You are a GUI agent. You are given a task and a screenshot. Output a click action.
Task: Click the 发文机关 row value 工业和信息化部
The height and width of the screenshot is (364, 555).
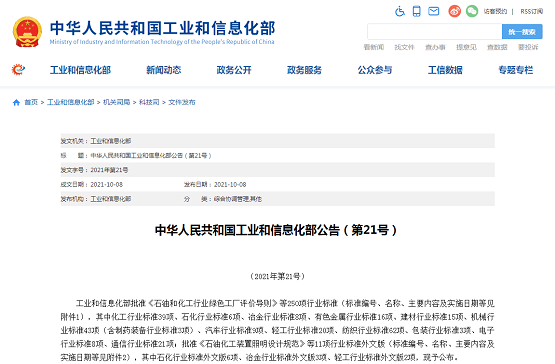tap(111, 141)
